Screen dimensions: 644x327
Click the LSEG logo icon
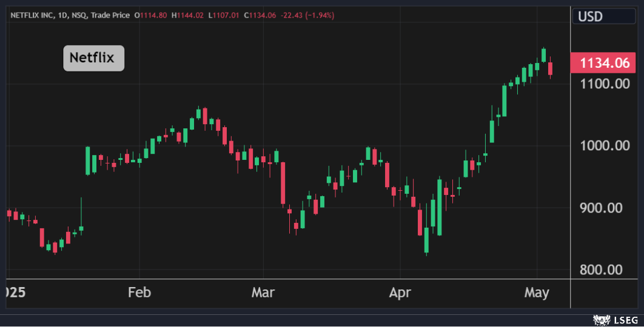pos(600,319)
